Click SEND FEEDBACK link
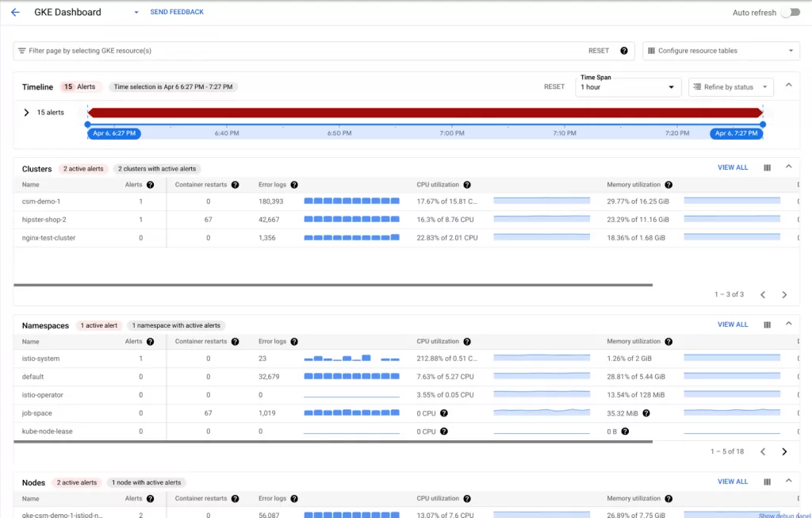Image resolution: width=812 pixels, height=518 pixels. (x=177, y=13)
